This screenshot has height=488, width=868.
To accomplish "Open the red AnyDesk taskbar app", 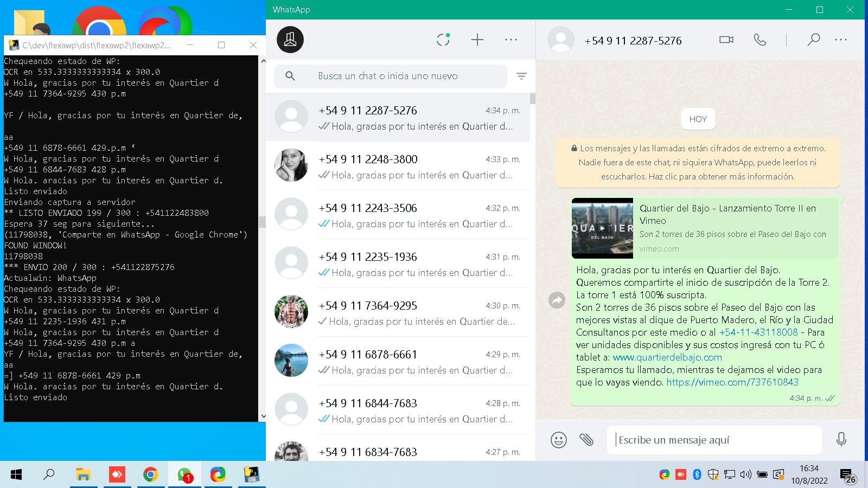I will click(x=117, y=475).
